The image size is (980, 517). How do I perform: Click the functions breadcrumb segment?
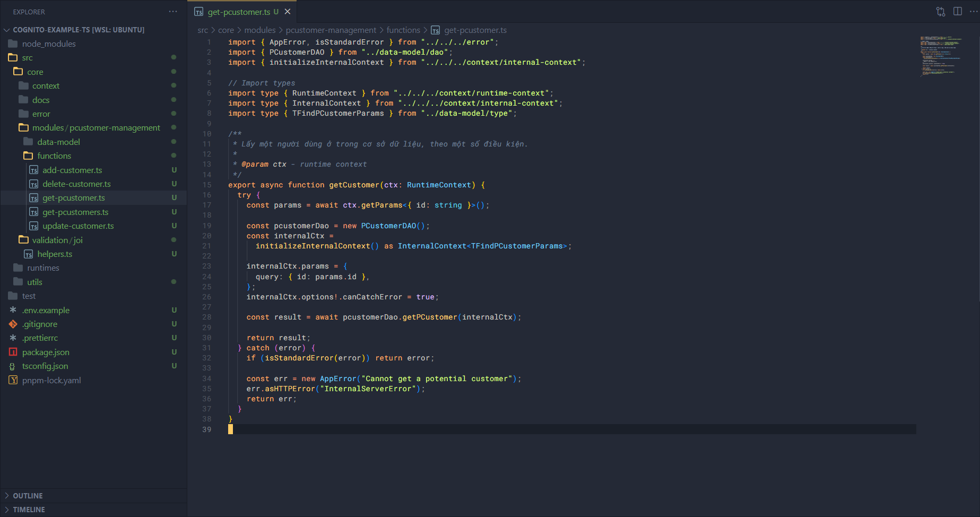(x=403, y=30)
